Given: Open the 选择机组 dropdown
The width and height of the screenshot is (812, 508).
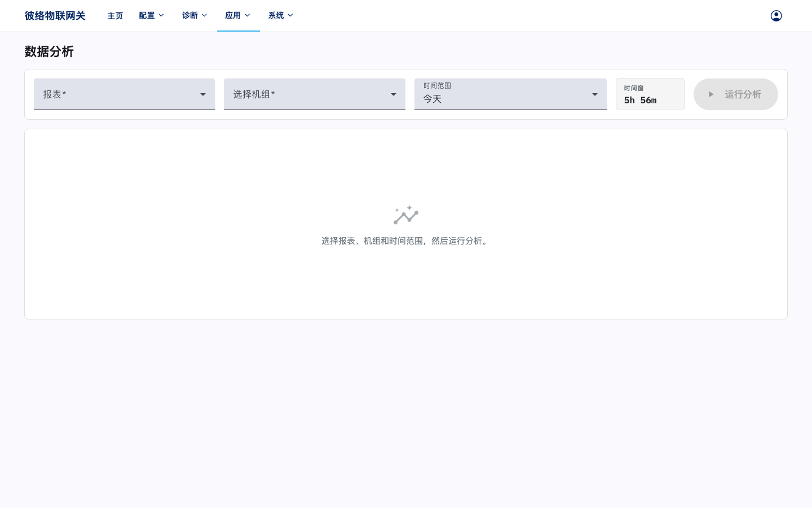Looking at the screenshot, I should coord(315,94).
